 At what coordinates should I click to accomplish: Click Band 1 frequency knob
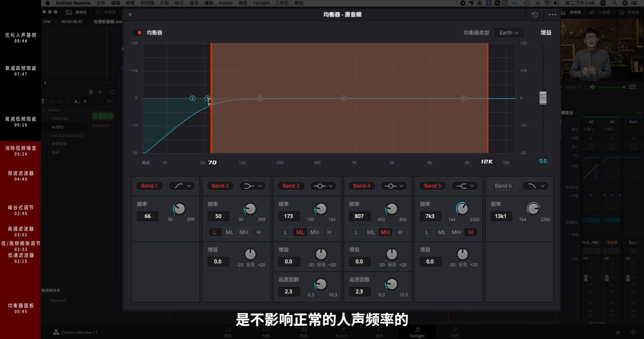[x=179, y=209]
